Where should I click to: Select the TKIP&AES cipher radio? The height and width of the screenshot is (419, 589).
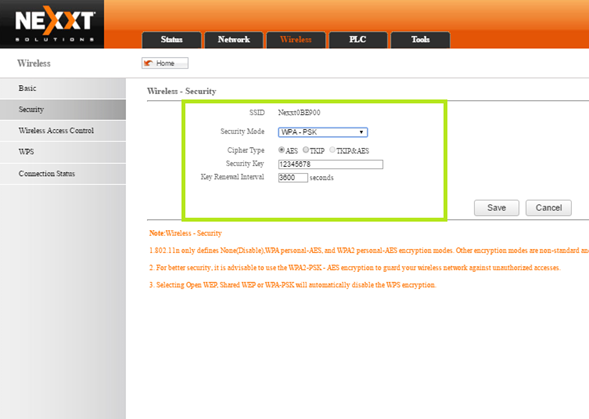(332, 150)
